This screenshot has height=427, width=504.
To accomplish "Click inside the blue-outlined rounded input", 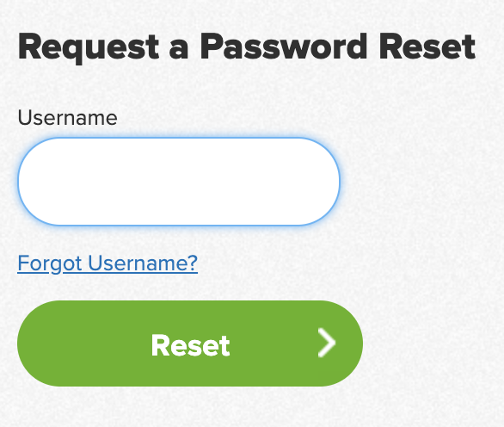I will pos(179,182).
